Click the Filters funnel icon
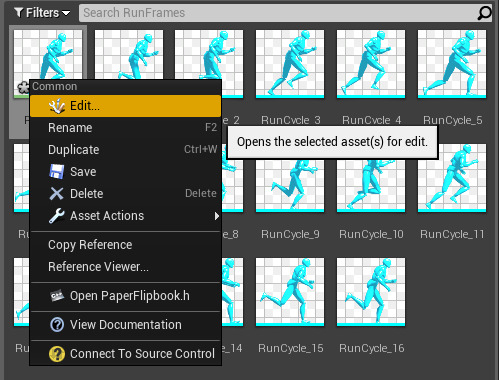 point(19,13)
